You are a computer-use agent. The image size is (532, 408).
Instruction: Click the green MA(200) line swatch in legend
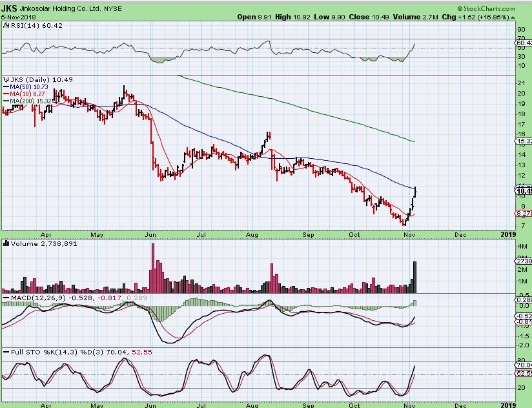coord(6,101)
